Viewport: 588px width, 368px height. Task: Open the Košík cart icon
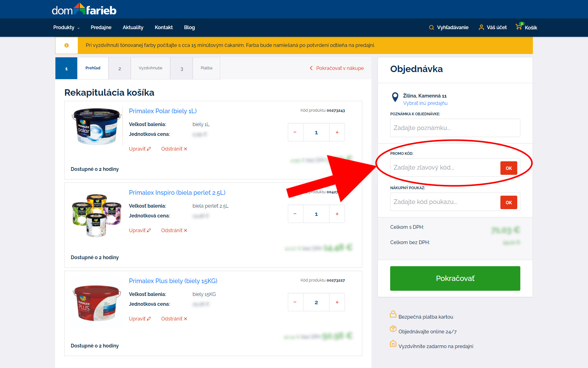tap(519, 26)
